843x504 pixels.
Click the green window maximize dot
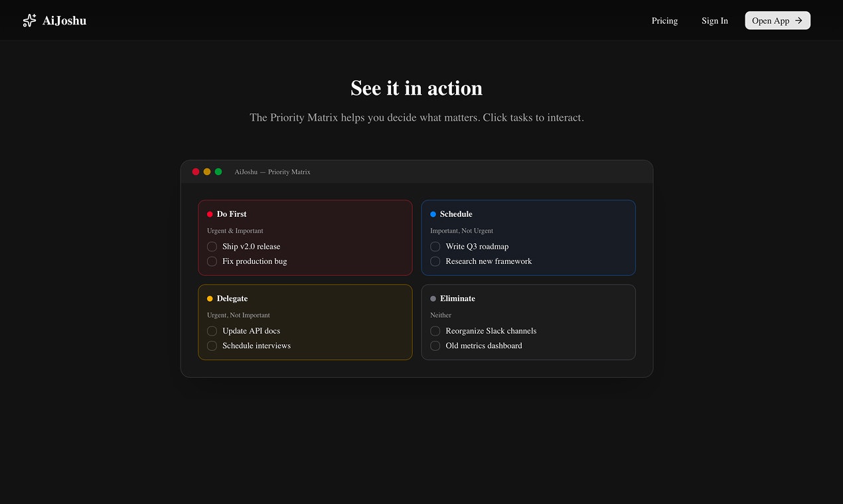(x=218, y=172)
